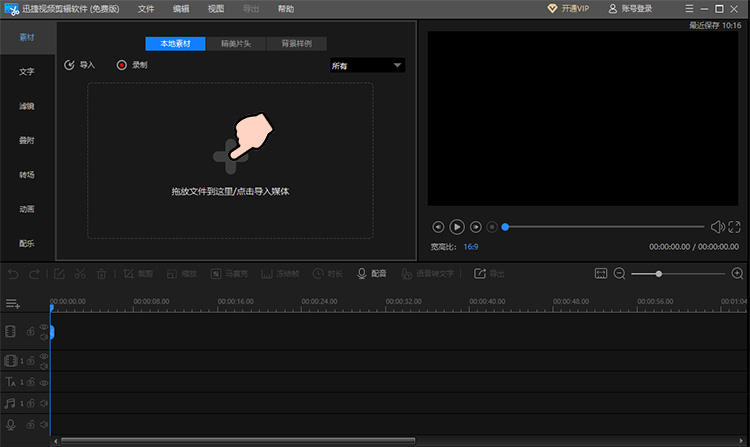Screen dimensions: 750x447
Task: Toggle visibility of the text track
Action: [44, 383]
